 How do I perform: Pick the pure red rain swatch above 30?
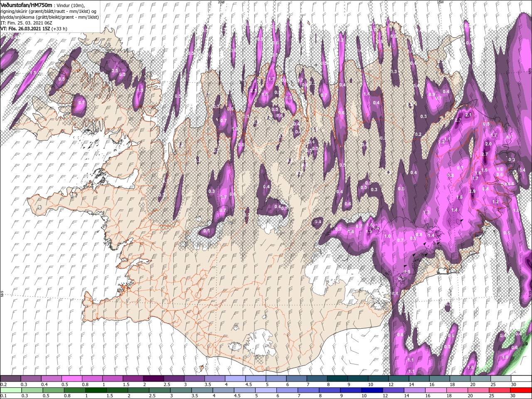click(521, 390)
